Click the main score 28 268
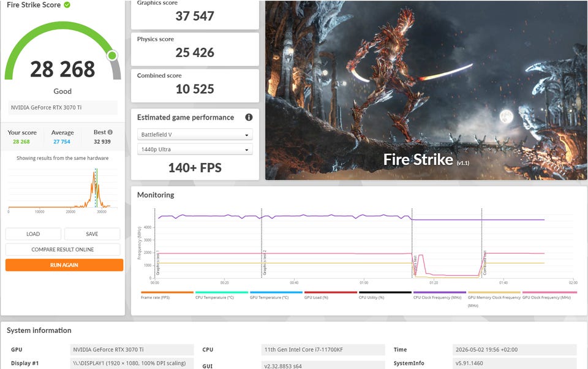The image size is (588, 369). click(x=62, y=69)
